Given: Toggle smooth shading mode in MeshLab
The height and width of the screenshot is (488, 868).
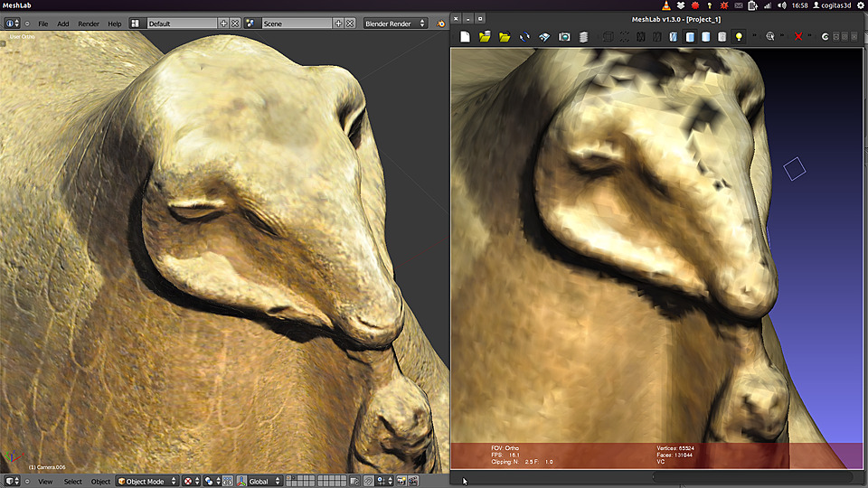Looking at the screenshot, I should (x=706, y=36).
